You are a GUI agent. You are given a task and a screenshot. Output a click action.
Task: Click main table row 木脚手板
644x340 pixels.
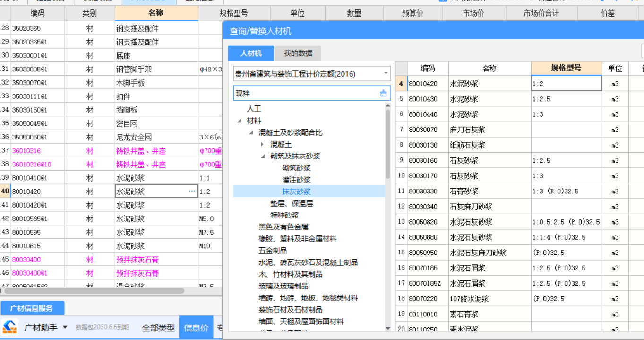tap(111, 83)
